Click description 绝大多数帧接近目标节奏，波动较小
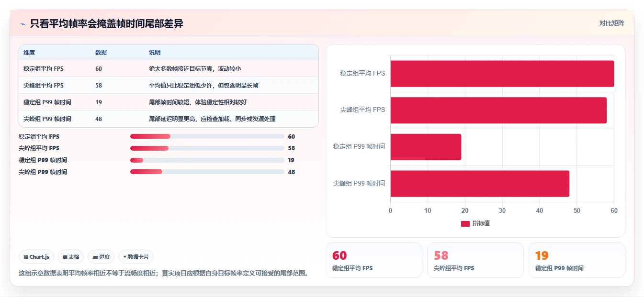Image resolution: width=644 pixels, height=297 pixels. tap(195, 69)
